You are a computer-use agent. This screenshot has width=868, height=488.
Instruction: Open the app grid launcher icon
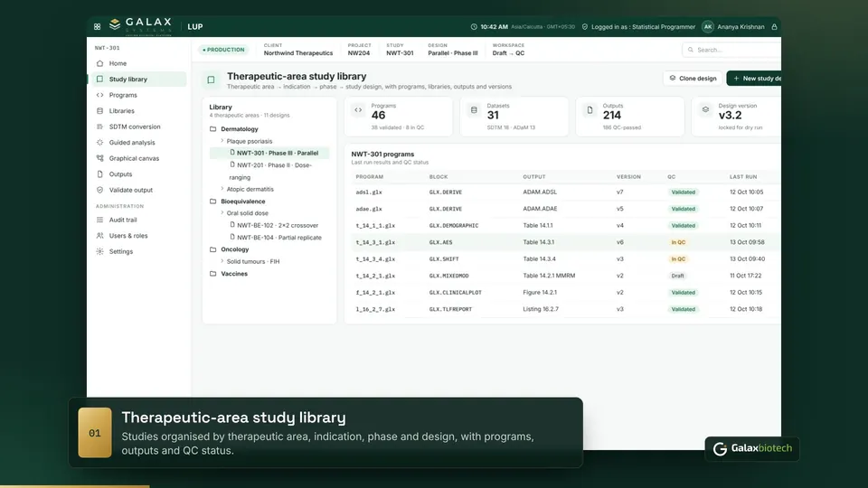tap(98, 26)
